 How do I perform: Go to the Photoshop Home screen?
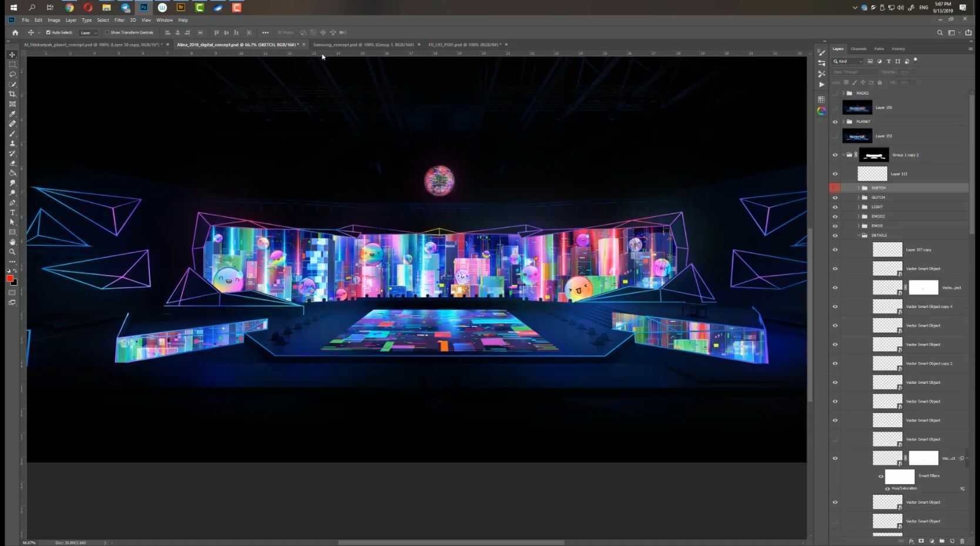15,32
